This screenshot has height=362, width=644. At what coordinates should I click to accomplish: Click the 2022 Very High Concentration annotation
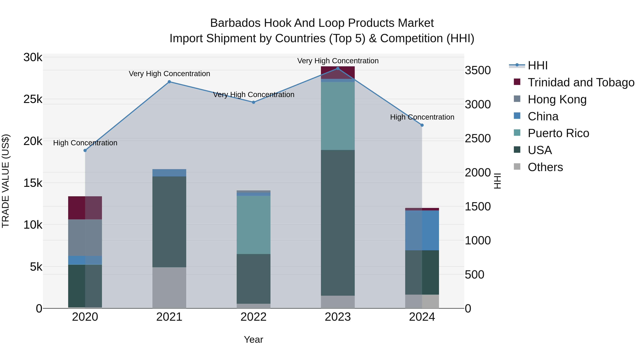coord(254,95)
